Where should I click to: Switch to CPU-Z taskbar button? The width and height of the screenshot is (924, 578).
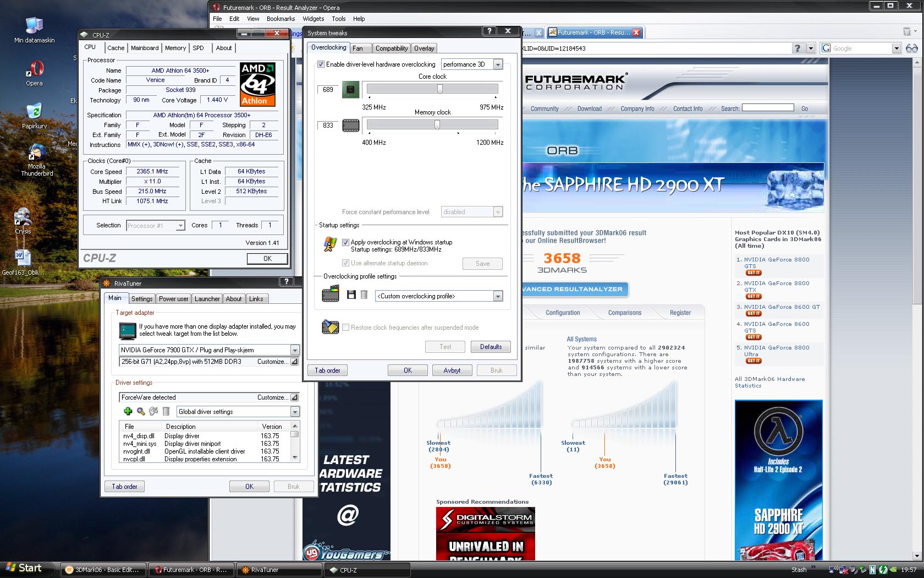tap(367, 570)
